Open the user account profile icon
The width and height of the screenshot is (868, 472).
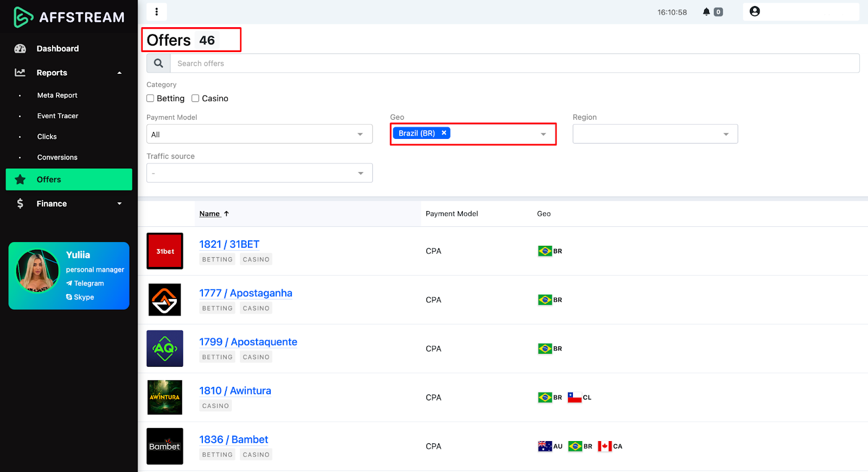click(x=755, y=11)
